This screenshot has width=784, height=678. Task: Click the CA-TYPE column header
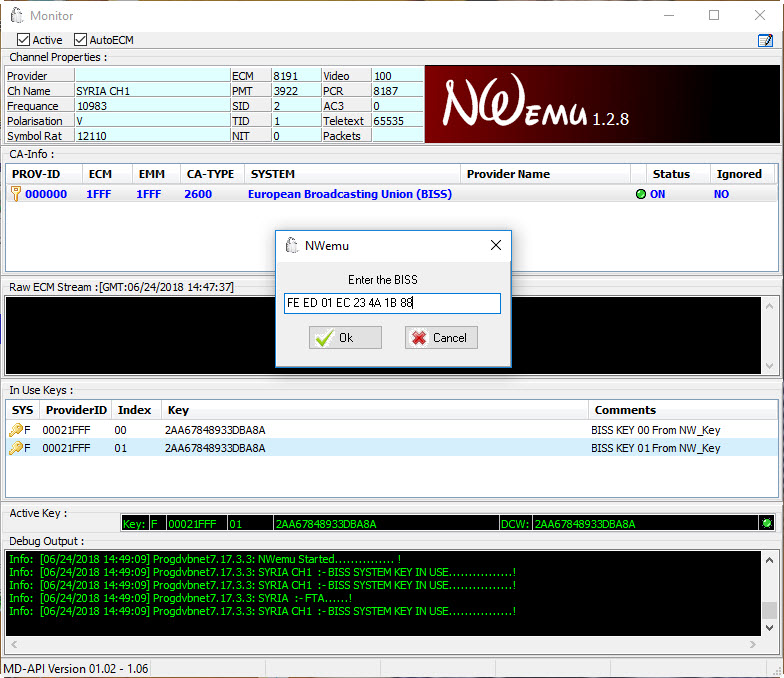212,174
